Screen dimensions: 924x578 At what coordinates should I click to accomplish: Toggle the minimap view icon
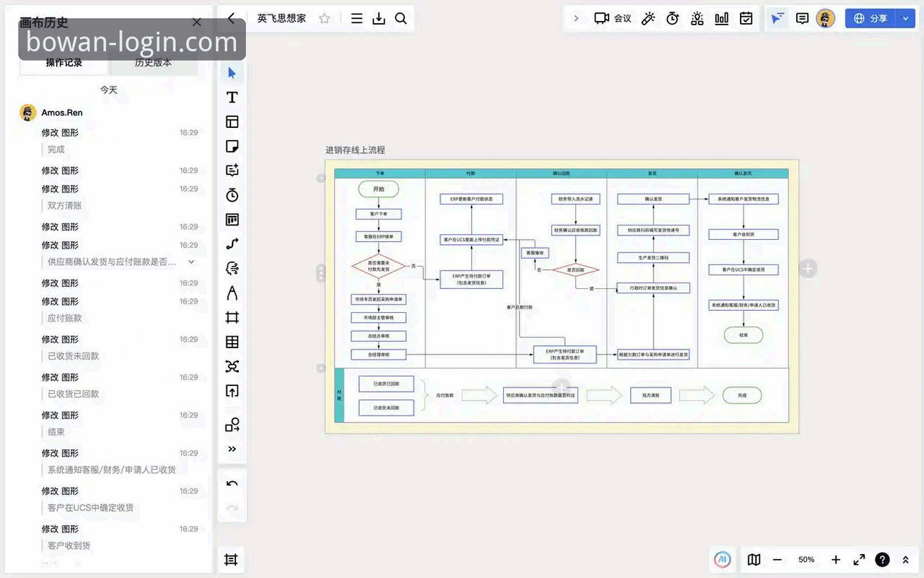coord(754,560)
